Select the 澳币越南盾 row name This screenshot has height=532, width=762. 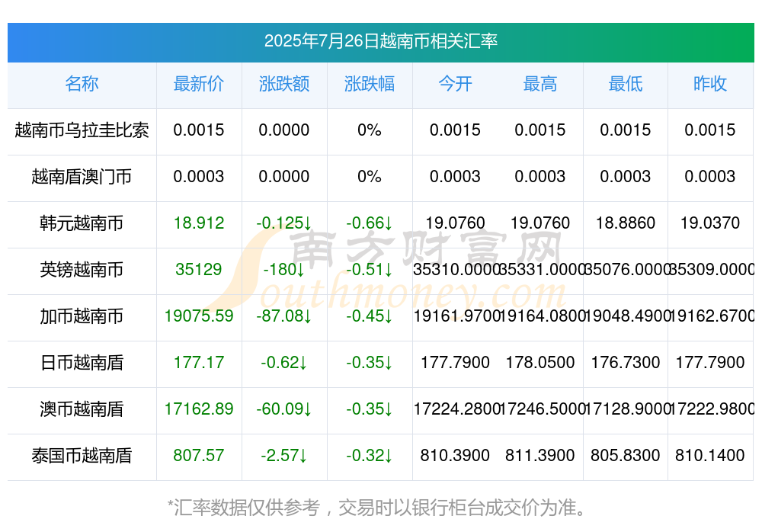click(x=82, y=409)
